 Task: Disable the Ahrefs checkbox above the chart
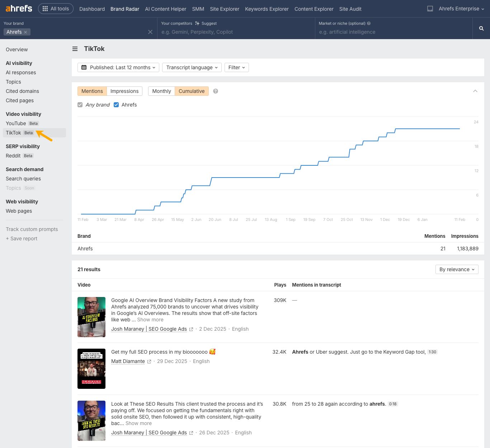pos(116,105)
